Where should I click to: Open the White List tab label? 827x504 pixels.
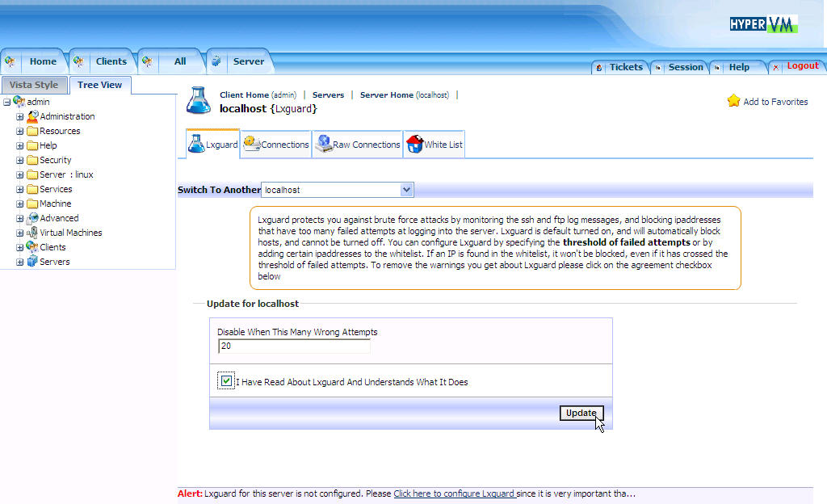[443, 145]
